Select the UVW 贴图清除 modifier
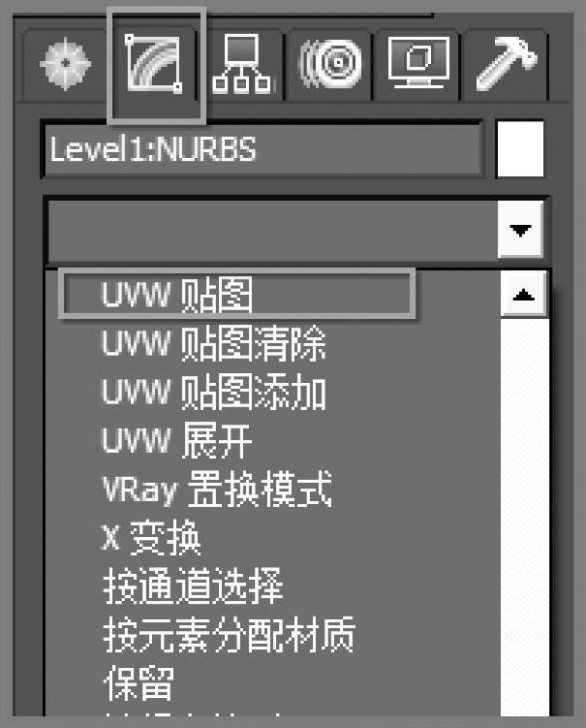Screen dimensions: 586x728 pos(213,344)
